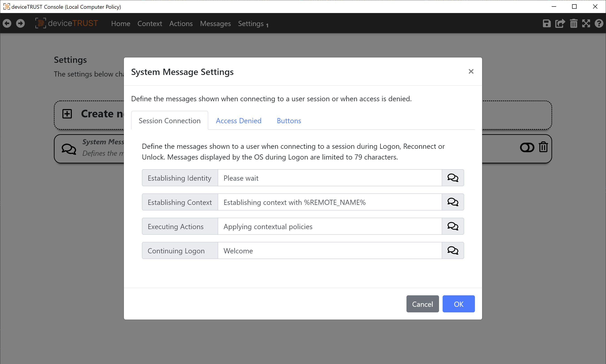
Task: Open the message editor for Executing Actions
Action: 452,226
